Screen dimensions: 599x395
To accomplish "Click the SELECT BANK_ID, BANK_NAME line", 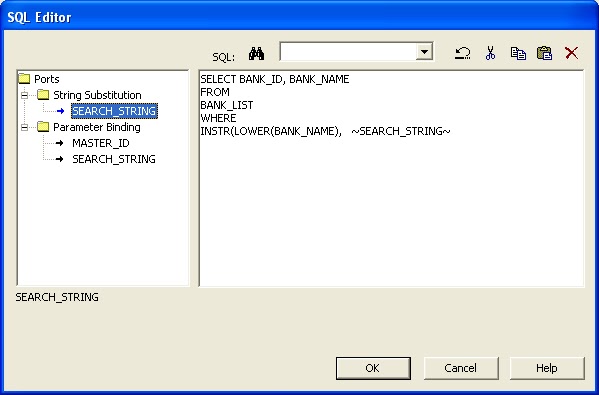I will (x=275, y=79).
